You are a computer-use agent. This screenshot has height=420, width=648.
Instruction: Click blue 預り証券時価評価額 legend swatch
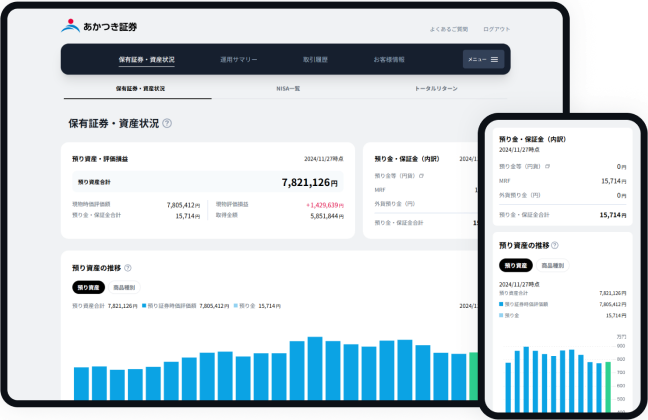[144, 305]
